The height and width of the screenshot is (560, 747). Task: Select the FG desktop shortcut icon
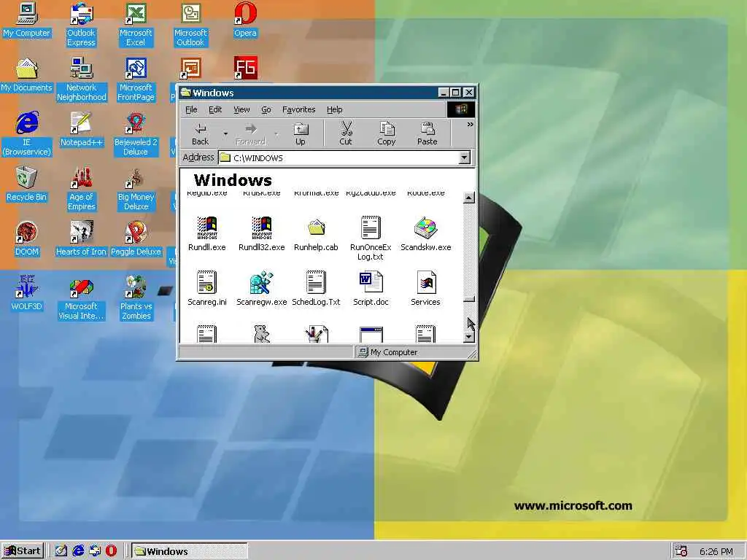[x=245, y=68]
